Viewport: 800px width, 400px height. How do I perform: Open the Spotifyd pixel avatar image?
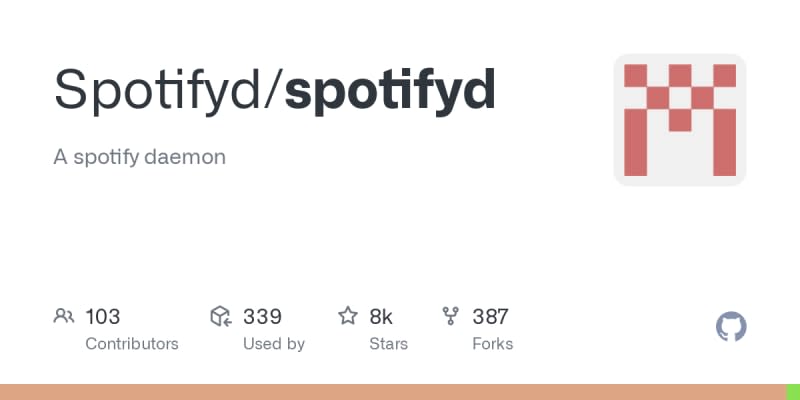click(680, 120)
